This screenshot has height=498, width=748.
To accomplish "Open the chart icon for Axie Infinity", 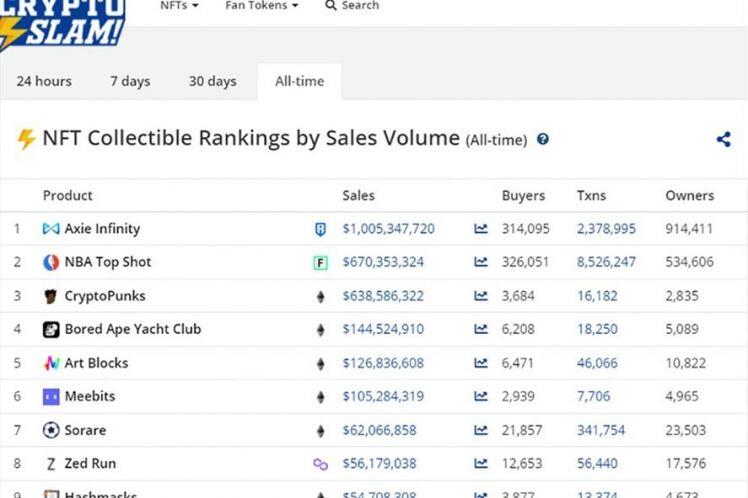I will [x=481, y=229].
